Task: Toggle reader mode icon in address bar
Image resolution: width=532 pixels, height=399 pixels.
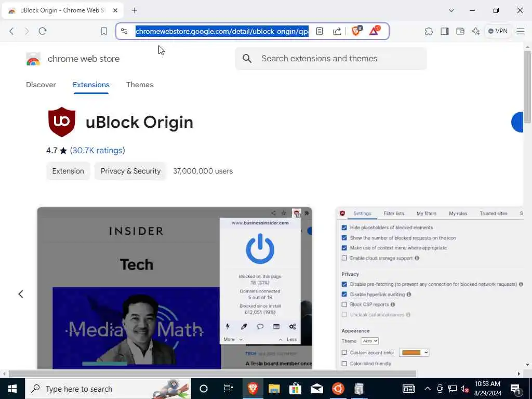Action: click(x=320, y=31)
